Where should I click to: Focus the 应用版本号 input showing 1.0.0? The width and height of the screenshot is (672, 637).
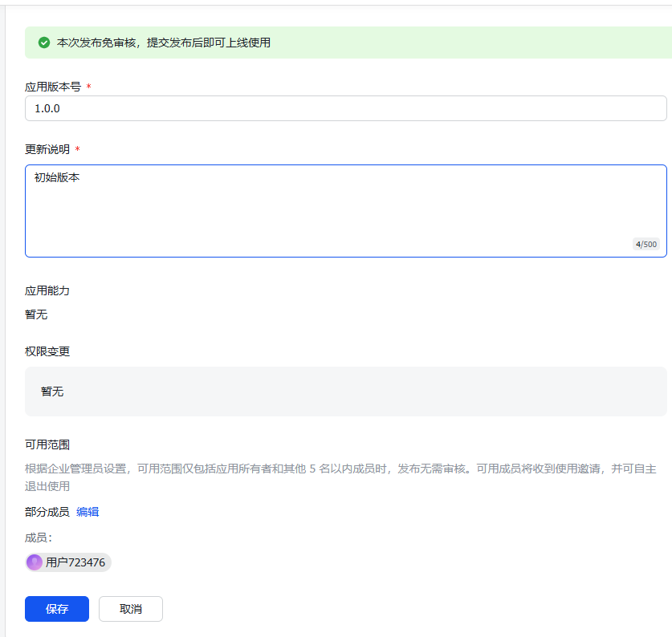(345, 108)
